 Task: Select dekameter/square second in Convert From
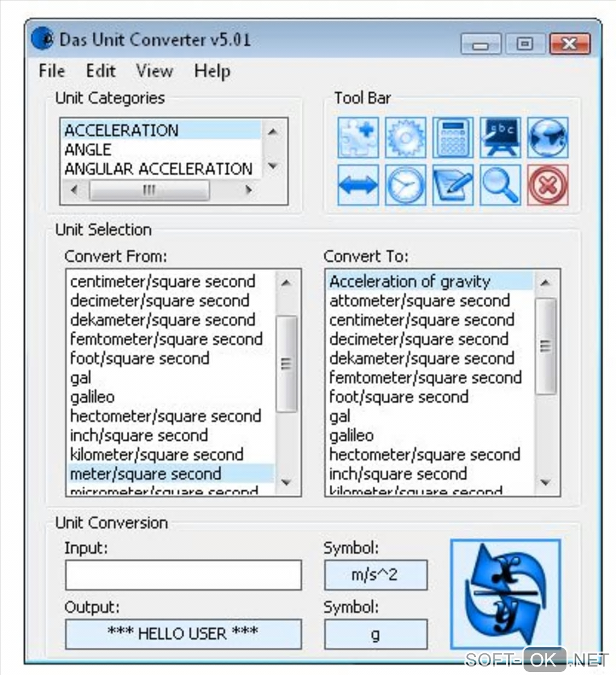170,320
